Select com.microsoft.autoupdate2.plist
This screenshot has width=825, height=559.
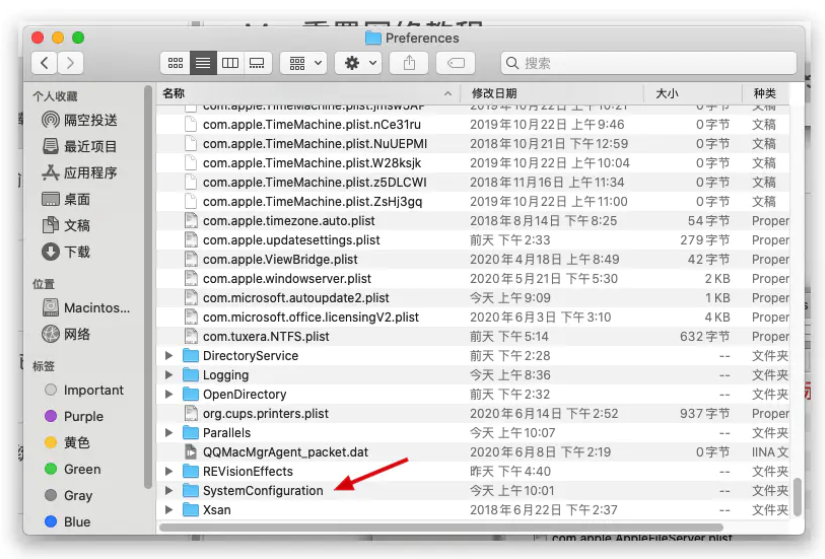point(473,298)
